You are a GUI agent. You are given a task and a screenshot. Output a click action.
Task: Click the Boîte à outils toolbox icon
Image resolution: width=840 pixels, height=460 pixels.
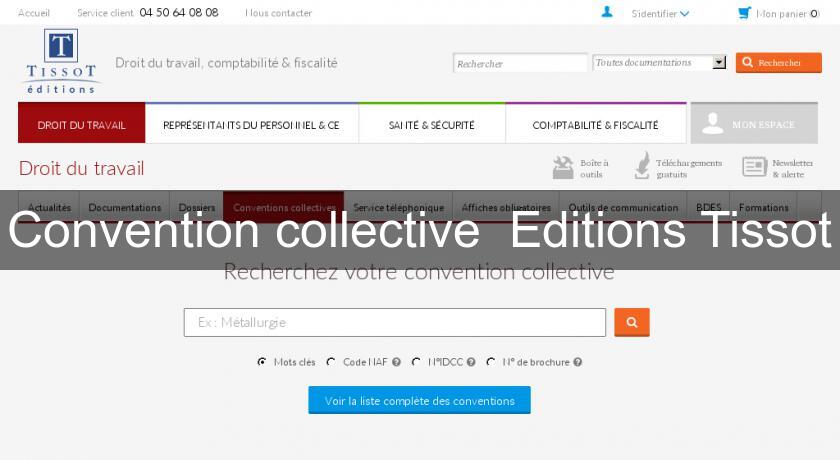coord(562,167)
